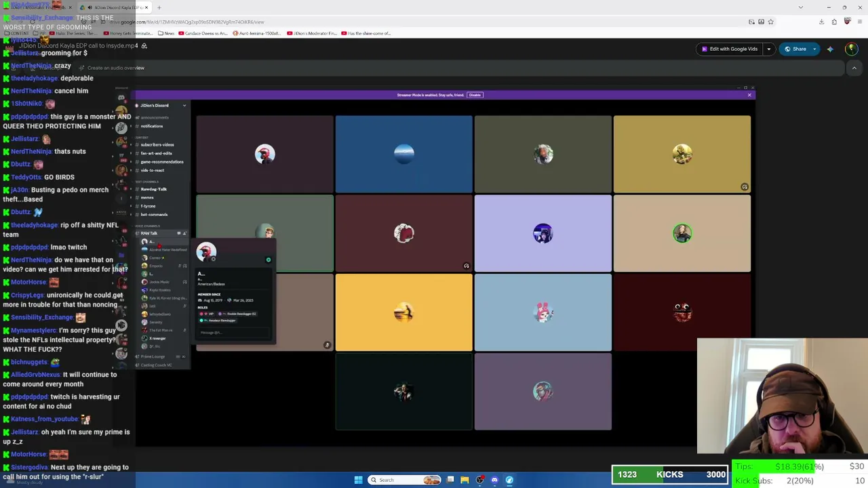
Task: Open the browser hamburger menu
Action: pos(859,22)
